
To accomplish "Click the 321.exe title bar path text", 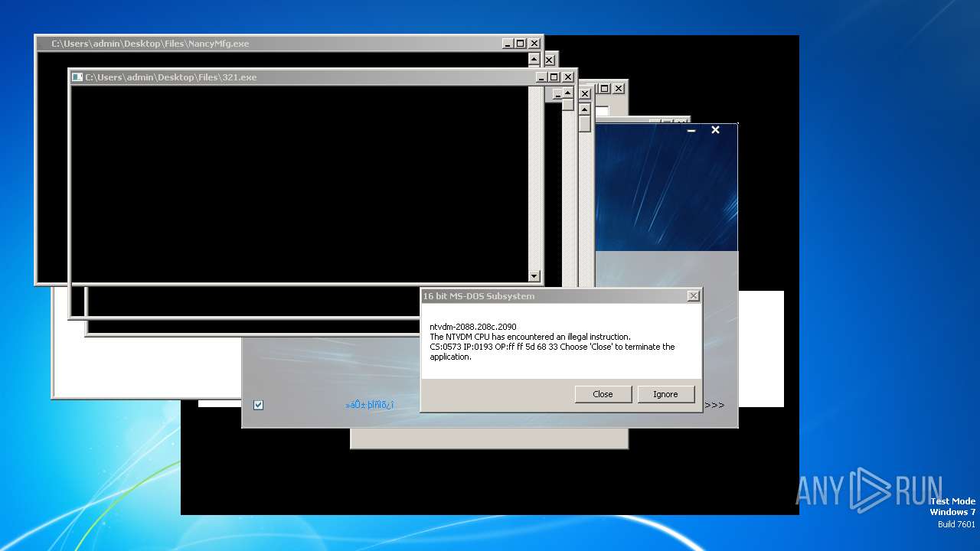I will tap(171, 77).
